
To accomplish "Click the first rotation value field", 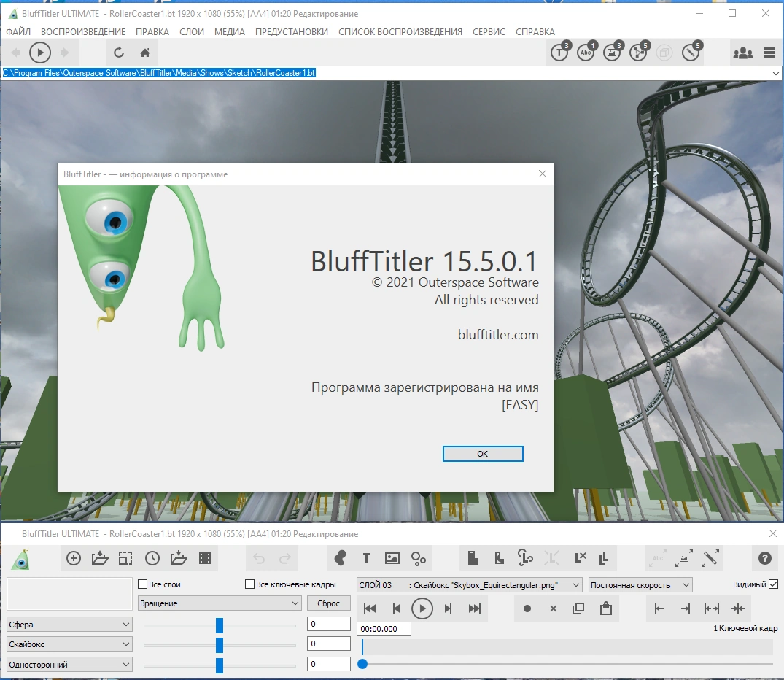I will [328, 624].
